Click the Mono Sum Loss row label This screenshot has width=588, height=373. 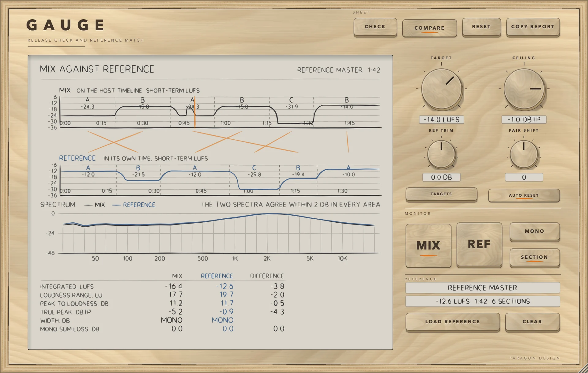pos(70,329)
